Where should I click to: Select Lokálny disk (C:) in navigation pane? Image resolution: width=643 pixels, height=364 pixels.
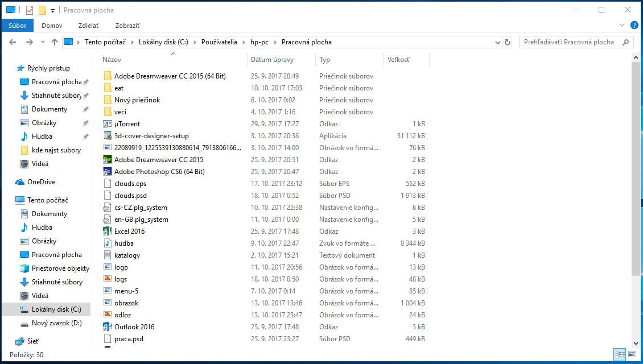[x=46, y=309]
